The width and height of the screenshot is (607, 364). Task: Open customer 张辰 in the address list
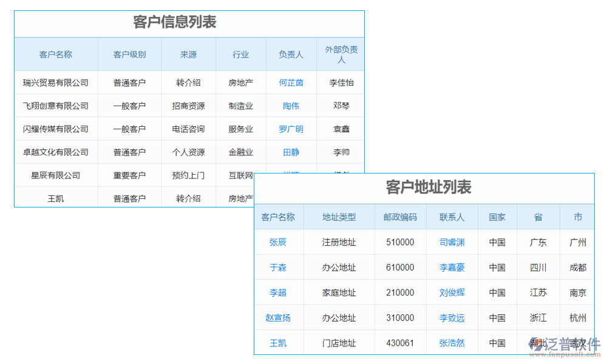click(x=277, y=241)
